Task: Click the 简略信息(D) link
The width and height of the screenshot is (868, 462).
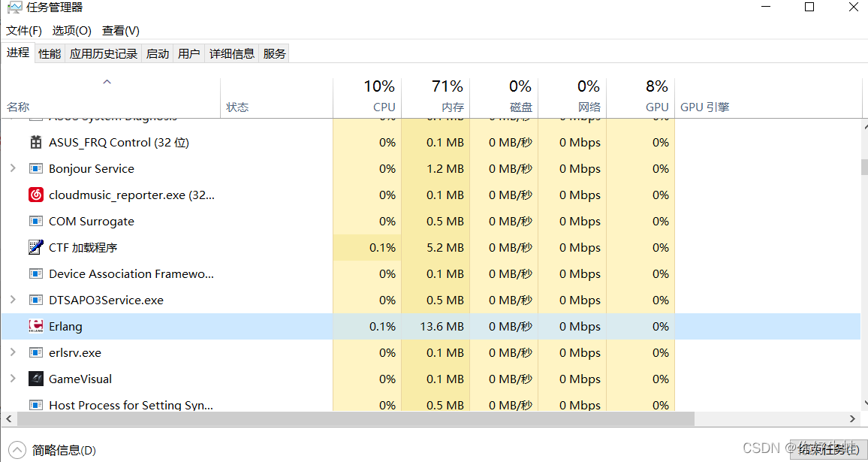Action: pyautogui.click(x=64, y=451)
